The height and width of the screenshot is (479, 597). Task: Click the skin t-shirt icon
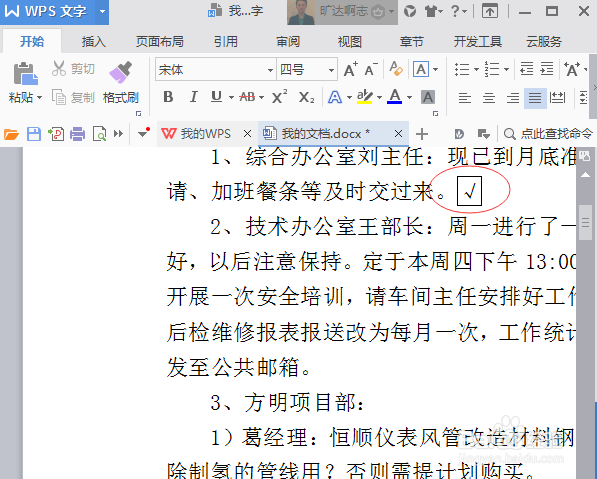431,11
